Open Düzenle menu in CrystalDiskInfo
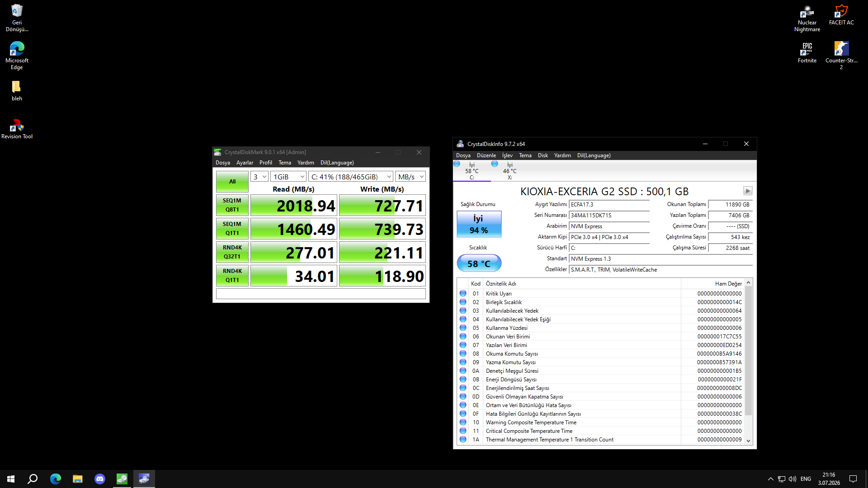This screenshot has width=868, height=488. pos(486,155)
